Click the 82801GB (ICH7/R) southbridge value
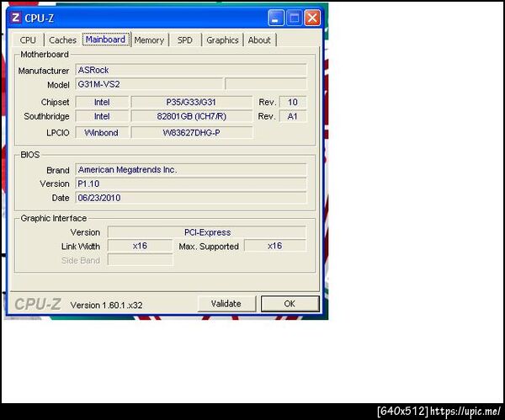 point(192,116)
